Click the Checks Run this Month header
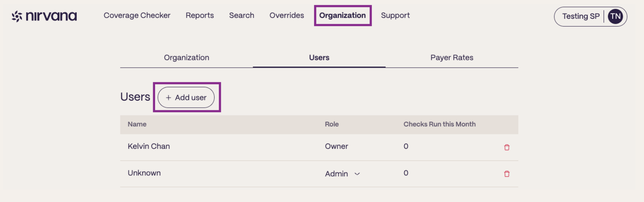 [x=440, y=124]
